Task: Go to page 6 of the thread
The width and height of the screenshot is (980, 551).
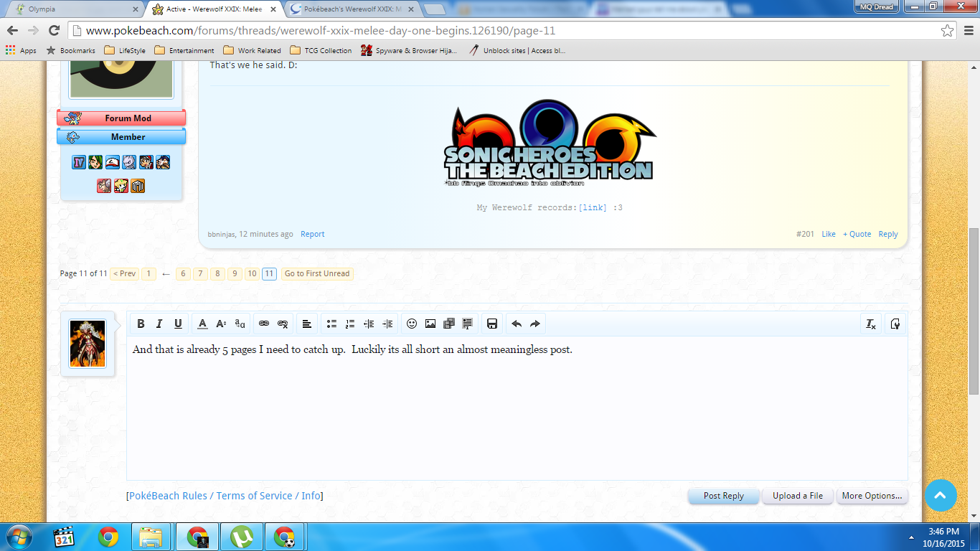Action: pos(183,273)
